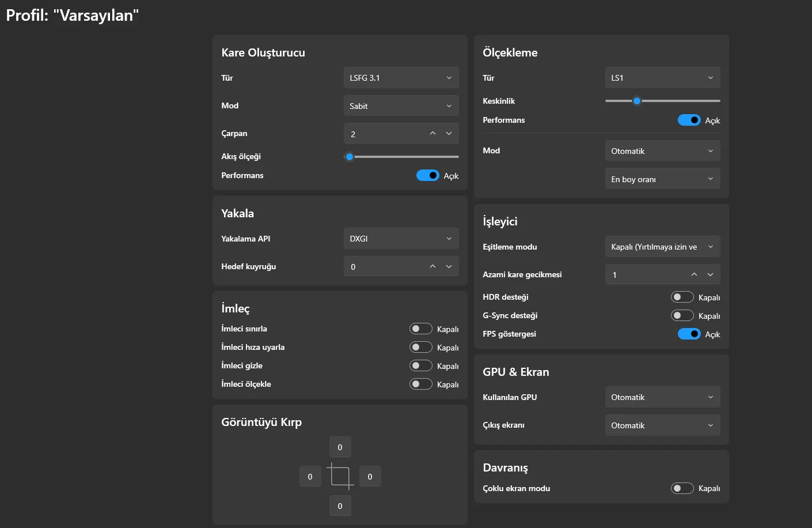Decrease the Çarpan value with down arrow
This screenshot has width=812, height=528.
coord(449,134)
